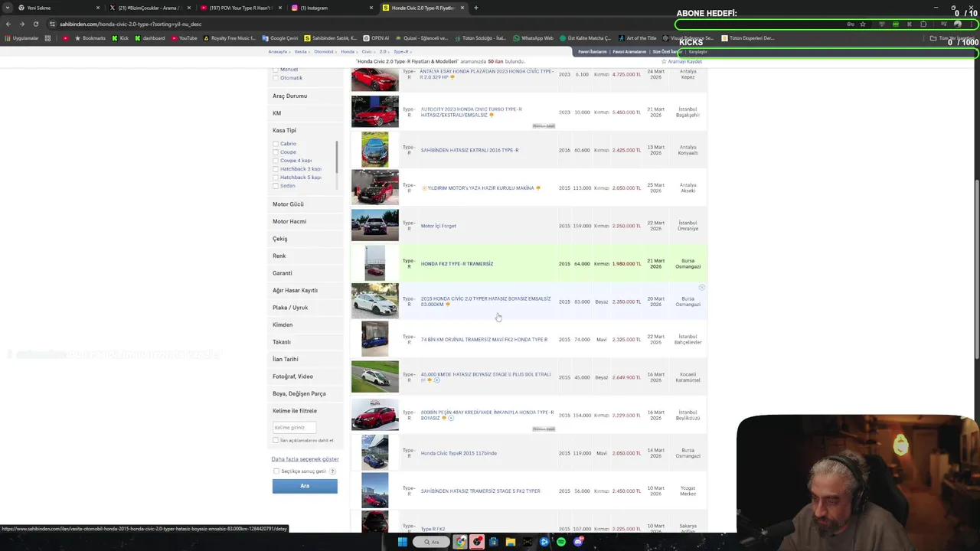
Task: Open thumbnail of white 2015 Civic 83.000KM
Action: [375, 301]
